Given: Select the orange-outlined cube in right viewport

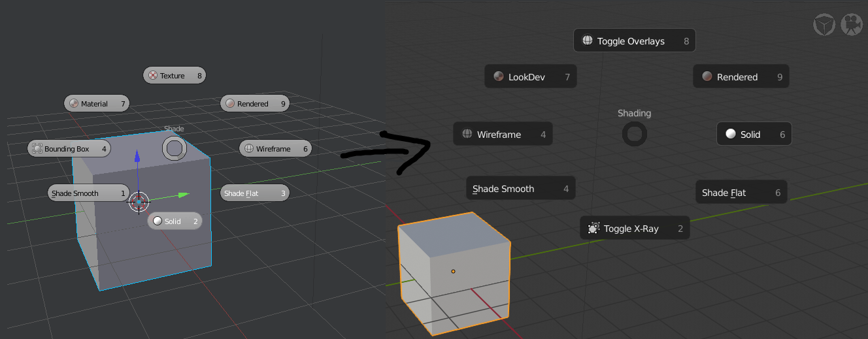Looking at the screenshot, I should (x=454, y=274).
